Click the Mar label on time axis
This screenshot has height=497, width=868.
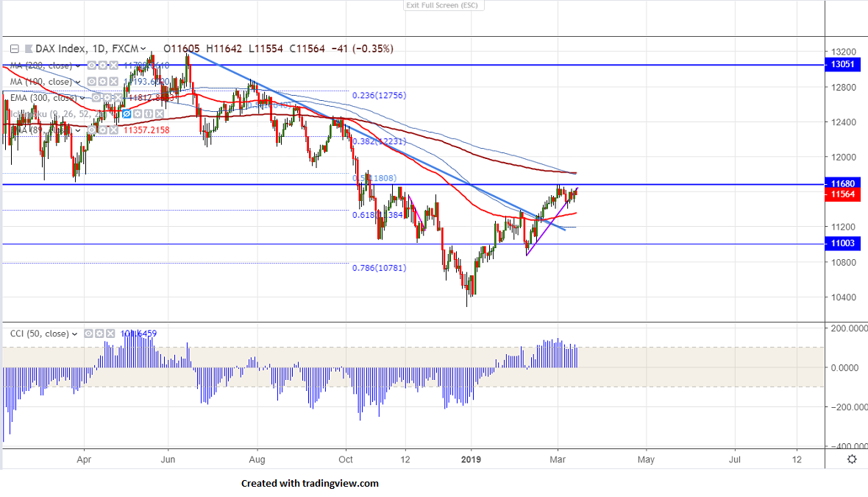click(x=558, y=459)
